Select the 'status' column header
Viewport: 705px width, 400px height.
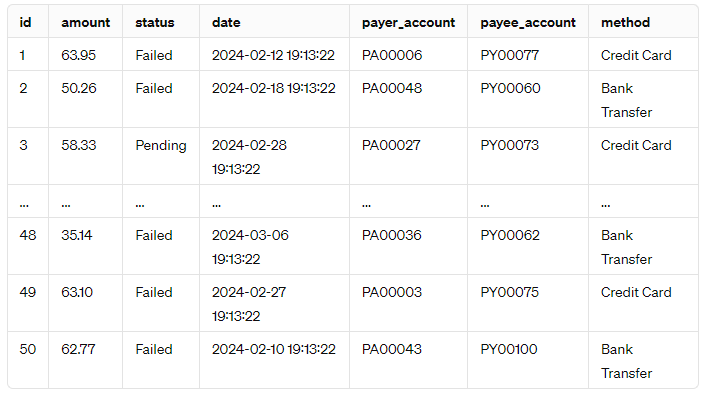[155, 22]
